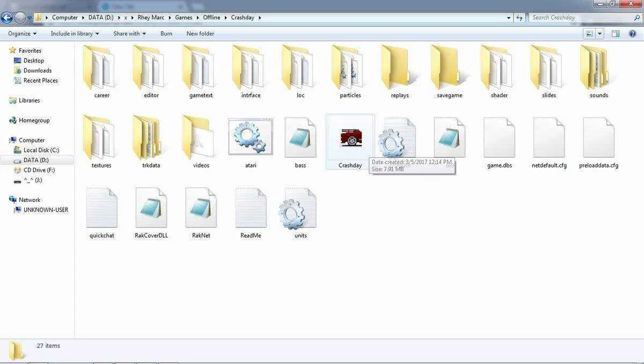The image size is (644, 364).
Task: Open the Organize menu
Action: click(22, 33)
